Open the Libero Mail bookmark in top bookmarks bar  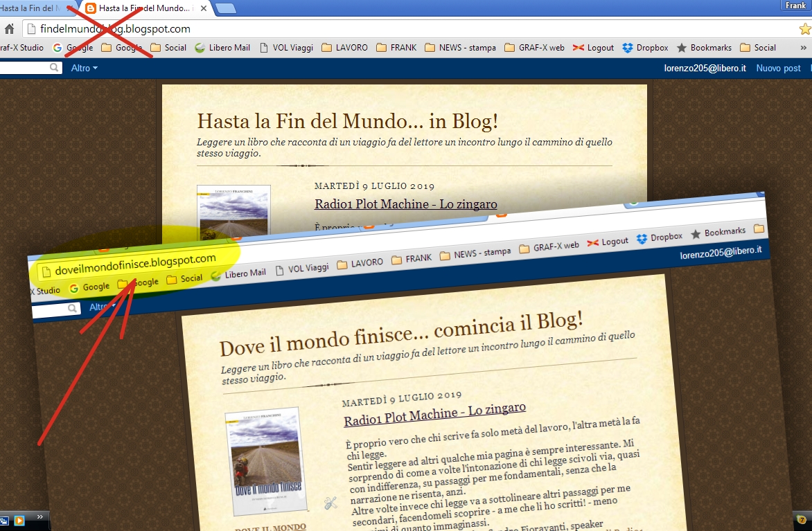click(222, 48)
